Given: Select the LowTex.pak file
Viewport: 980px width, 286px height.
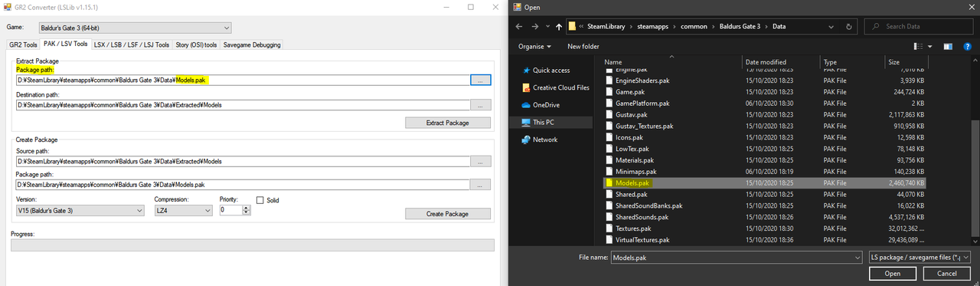Looking at the screenshot, I should [x=765, y=149].
